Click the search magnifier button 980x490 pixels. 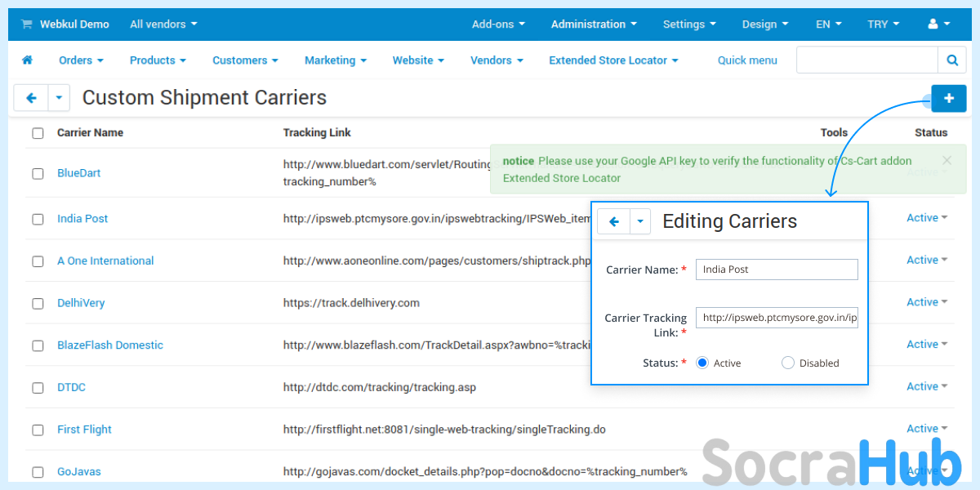tap(951, 60)
